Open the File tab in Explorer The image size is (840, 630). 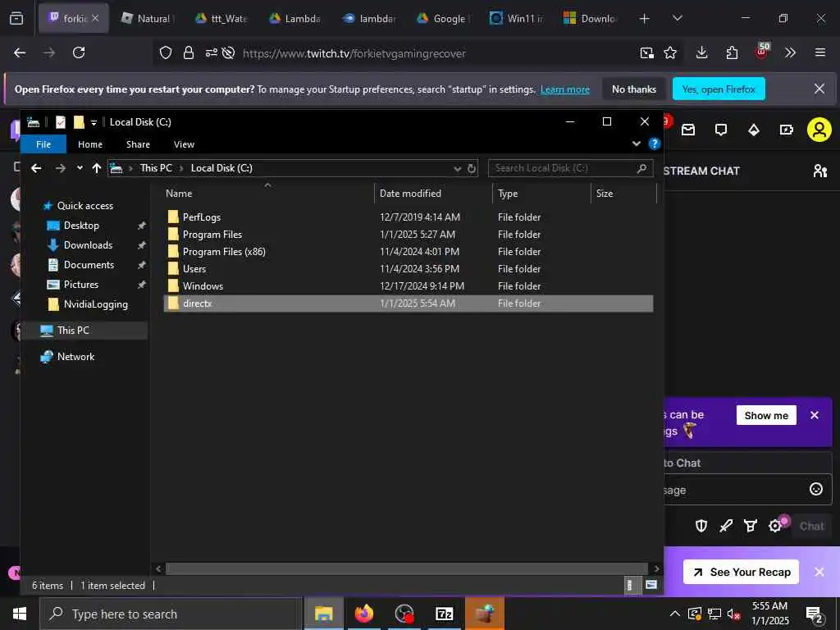coord(43,144)
